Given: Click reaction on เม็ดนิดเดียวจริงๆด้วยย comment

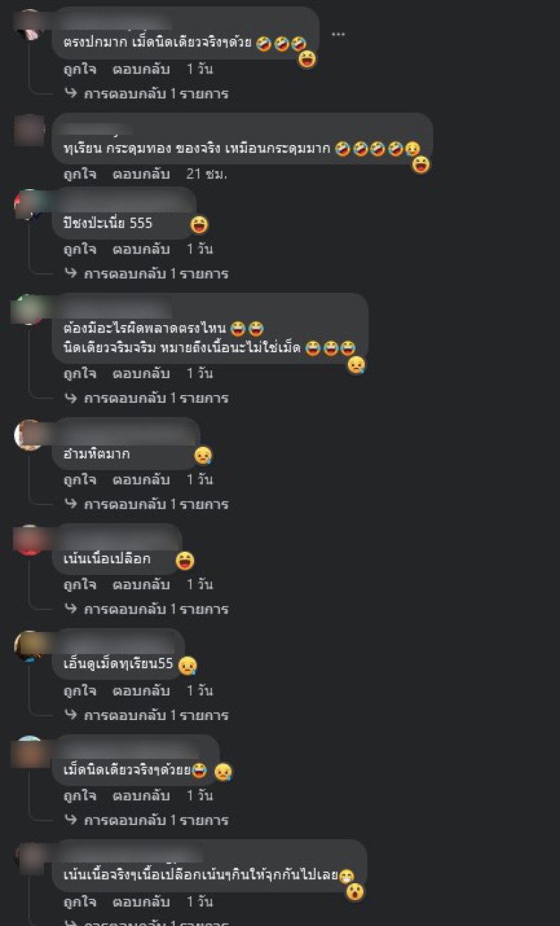Looking at the screenshot, I should [223, 772].
